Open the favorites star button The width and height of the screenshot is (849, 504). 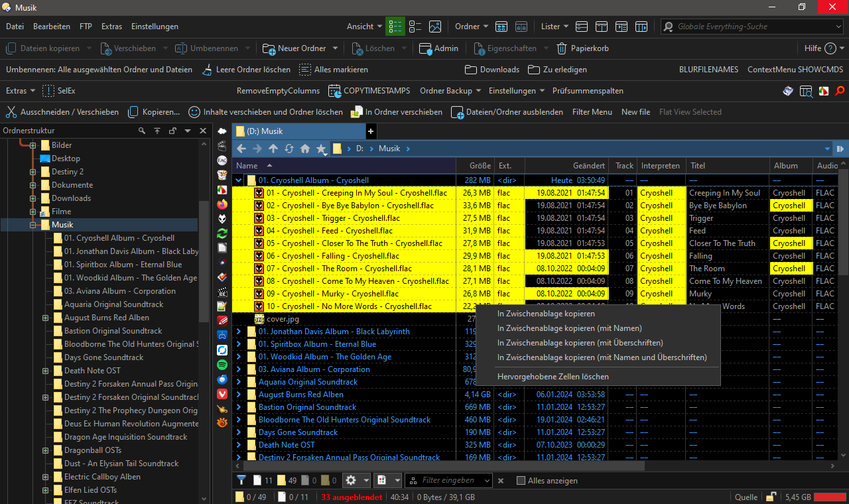click(322, 149)
